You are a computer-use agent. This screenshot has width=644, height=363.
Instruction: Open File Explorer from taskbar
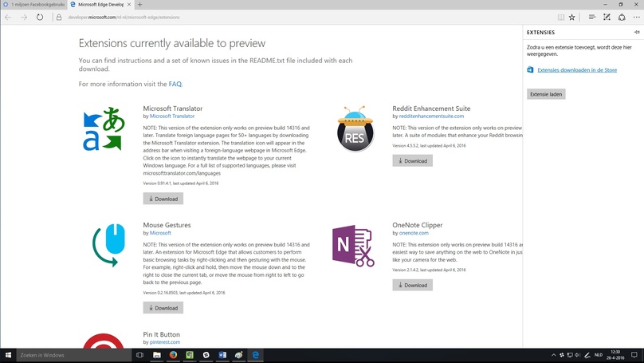(156, 355)
